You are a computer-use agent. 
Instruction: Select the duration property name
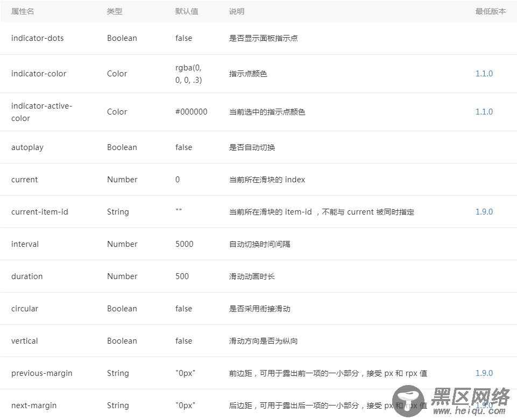point(27,276)
